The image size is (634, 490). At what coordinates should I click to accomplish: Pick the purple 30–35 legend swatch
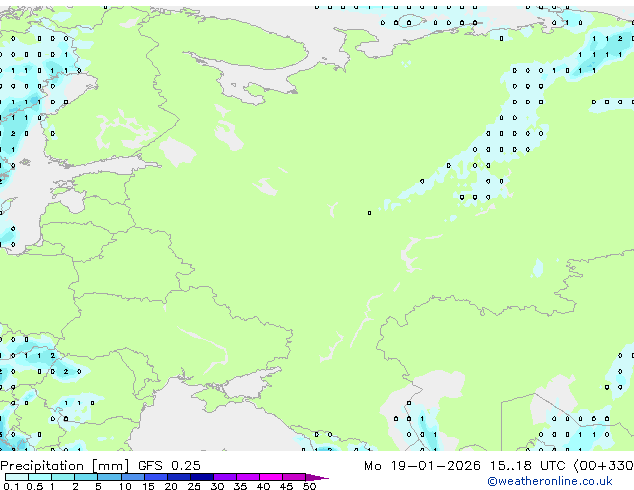(x=224, y=477)
